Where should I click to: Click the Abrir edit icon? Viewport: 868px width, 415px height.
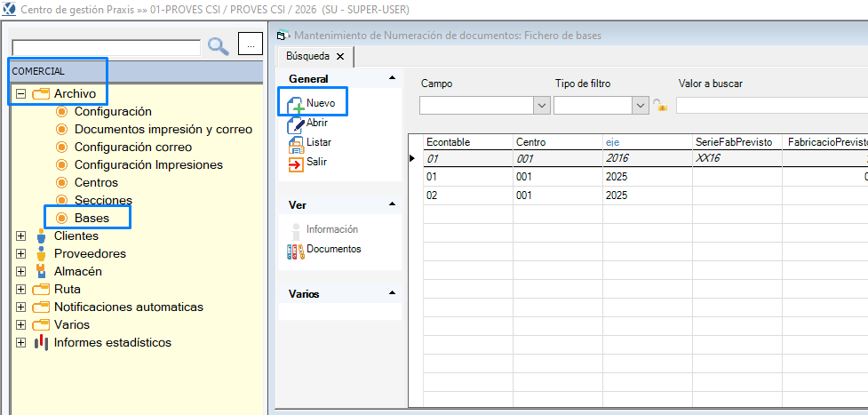(296, 124)
